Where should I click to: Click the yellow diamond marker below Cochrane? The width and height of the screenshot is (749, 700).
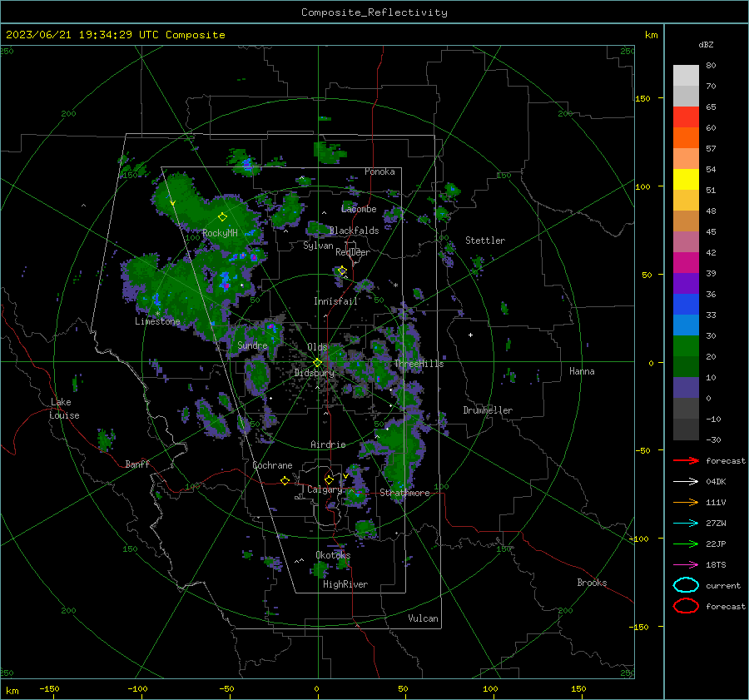(x=285, y=480)
